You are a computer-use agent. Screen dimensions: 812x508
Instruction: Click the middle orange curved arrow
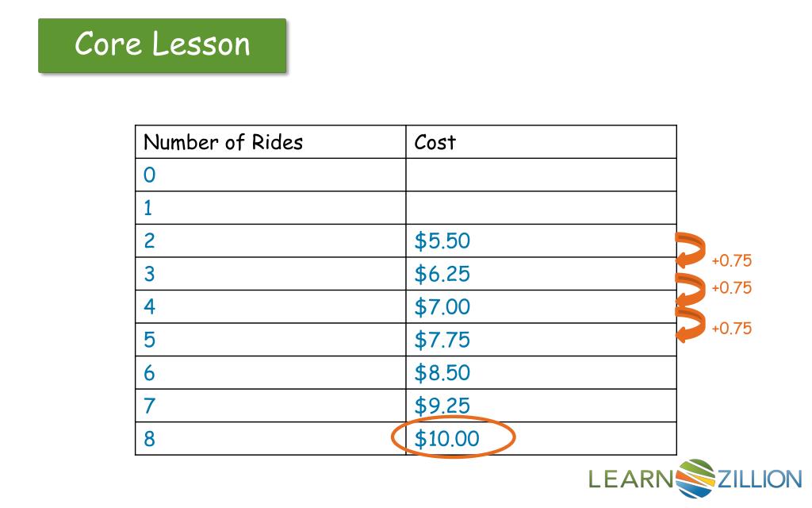[x=691, y=289]
